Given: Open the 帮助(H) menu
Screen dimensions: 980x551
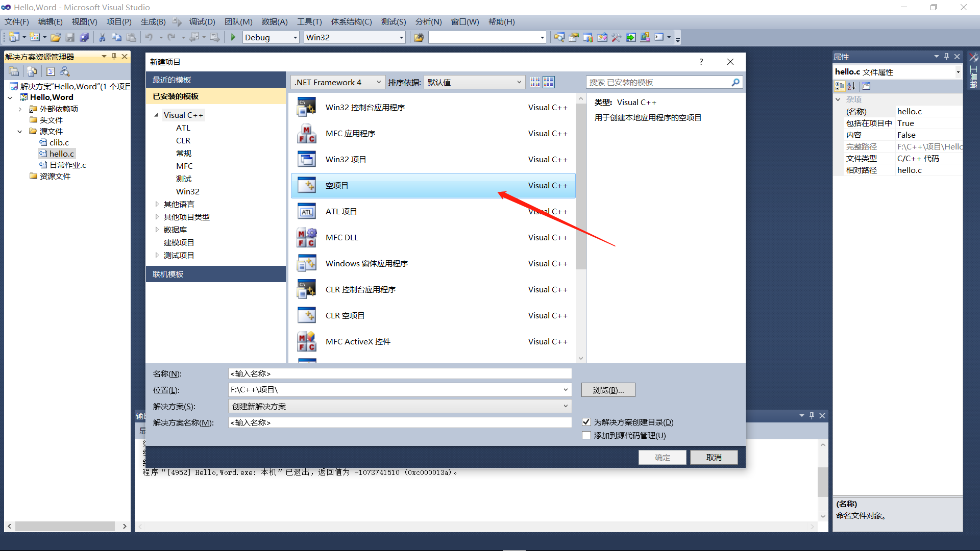Looking at the screenshot, I should [501, 22].
